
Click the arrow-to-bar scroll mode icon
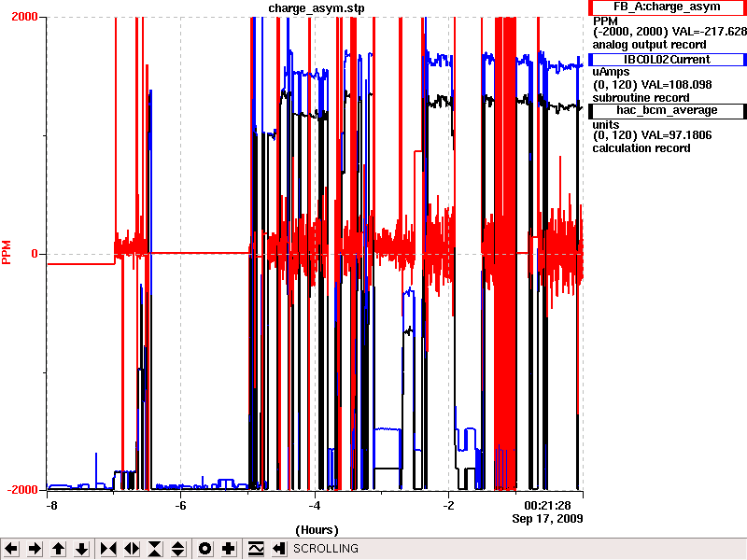[278, 549]
